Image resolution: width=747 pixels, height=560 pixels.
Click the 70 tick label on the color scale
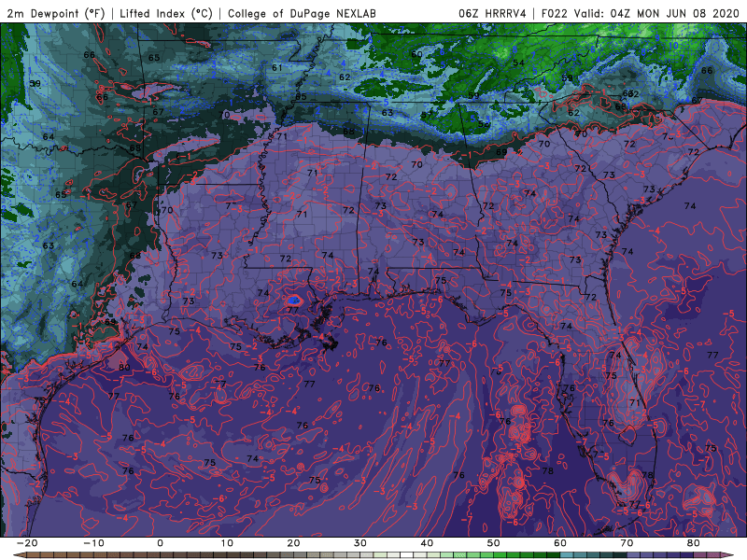coord(627,543)
